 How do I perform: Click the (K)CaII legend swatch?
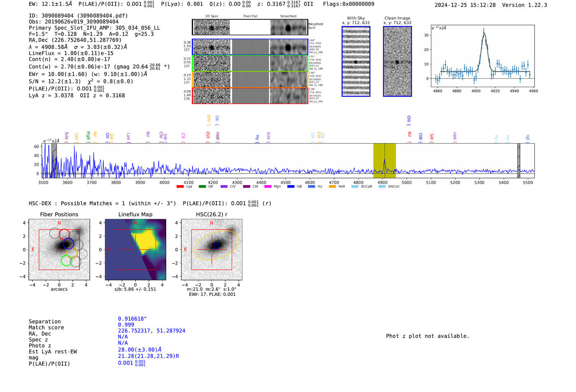(355, 187)
